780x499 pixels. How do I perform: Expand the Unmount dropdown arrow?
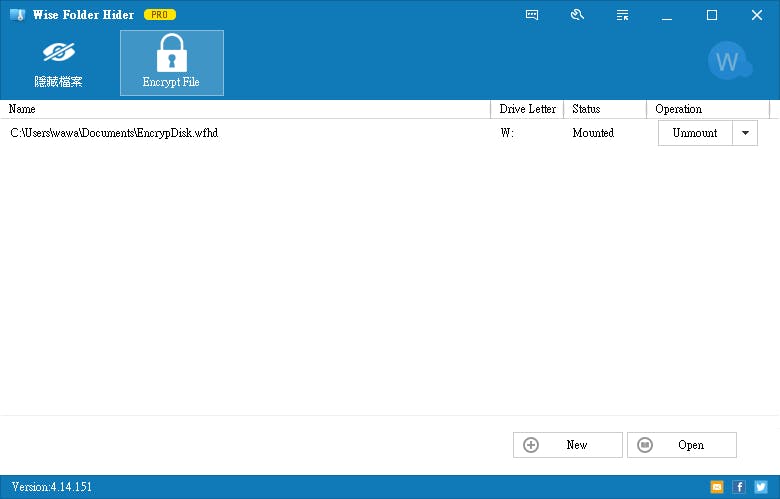745,133
